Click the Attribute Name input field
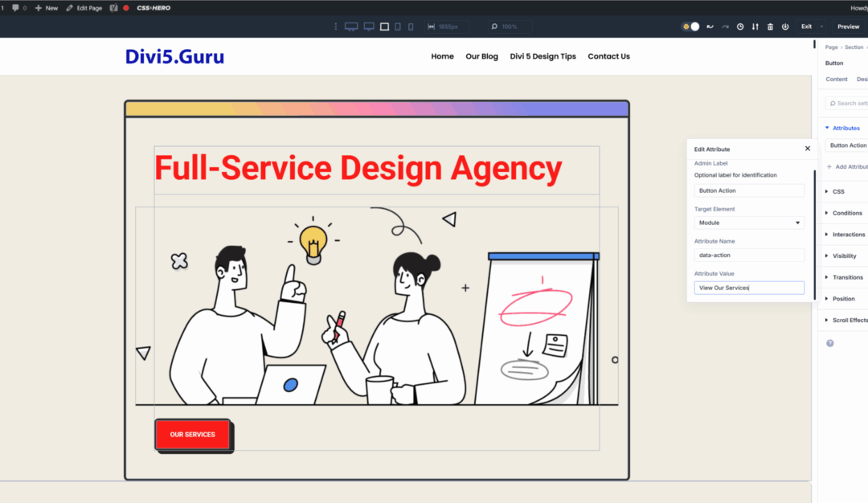Image resolution: width=868 pixels, height=503 pixels. click(x=749, y=255)
